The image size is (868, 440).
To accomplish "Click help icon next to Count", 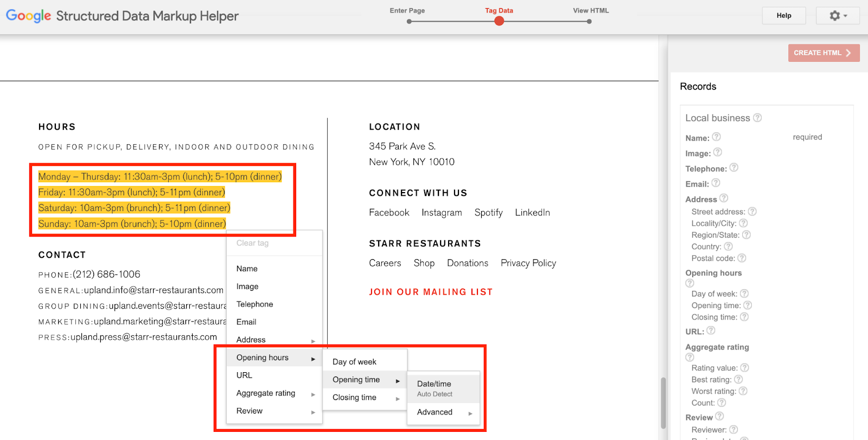I will click(721, 403).
